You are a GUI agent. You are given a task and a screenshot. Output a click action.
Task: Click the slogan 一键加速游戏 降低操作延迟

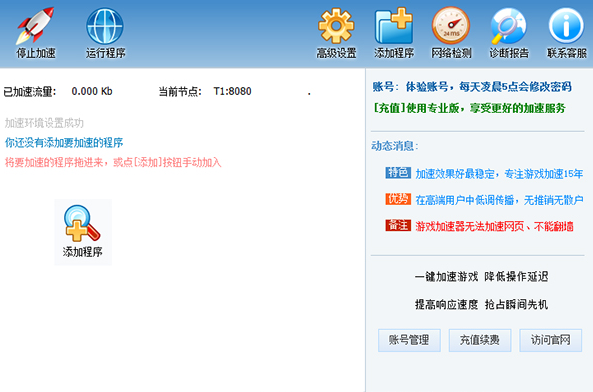[x=481, y=277]
